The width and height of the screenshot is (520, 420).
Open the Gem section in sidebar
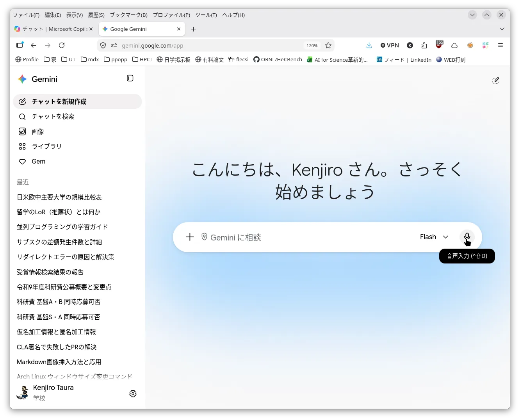77,162
